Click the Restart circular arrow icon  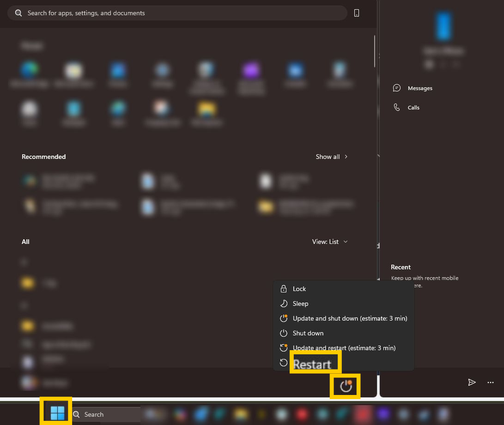[284, 363]
